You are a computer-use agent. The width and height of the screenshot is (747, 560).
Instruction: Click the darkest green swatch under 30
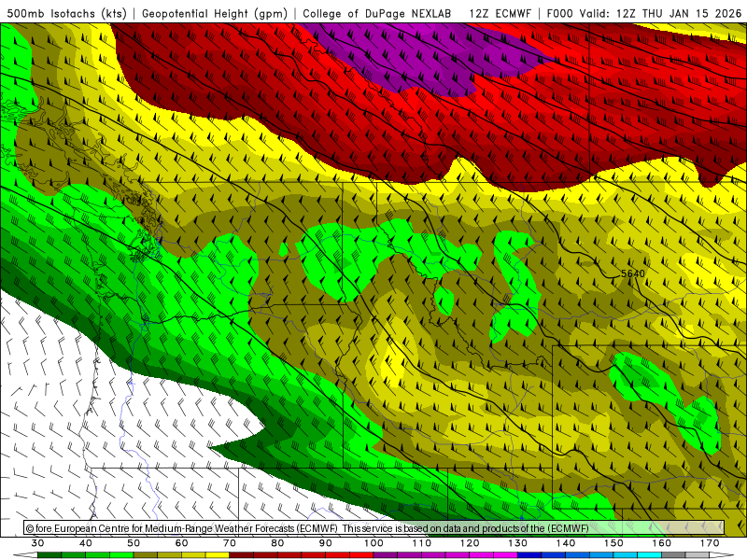click(x=49, y=554)
